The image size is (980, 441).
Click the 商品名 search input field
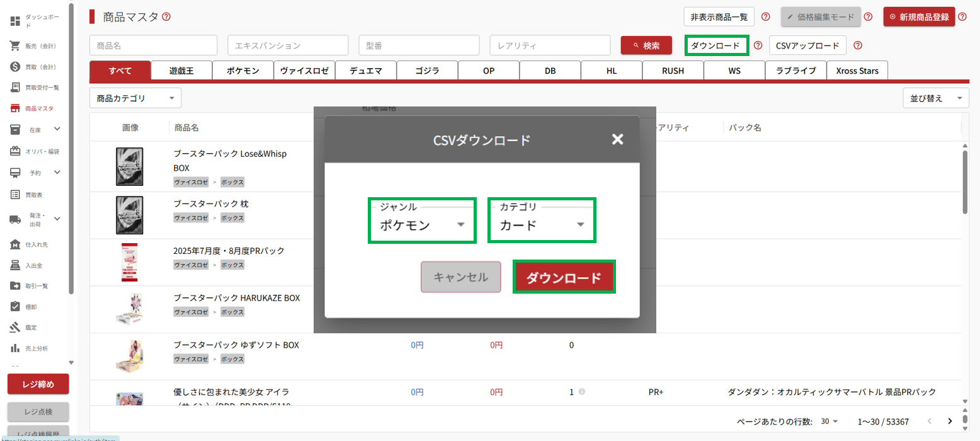pos(154,45)
